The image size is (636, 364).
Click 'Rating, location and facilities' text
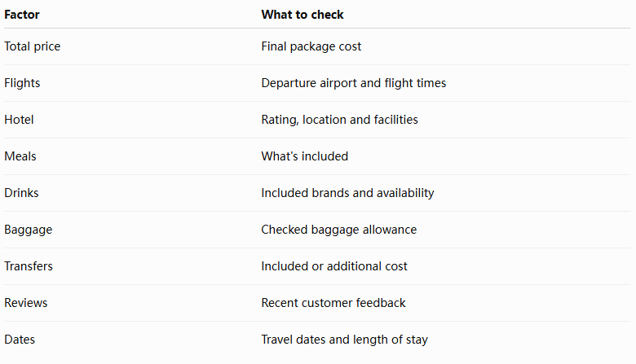(339, 120)
